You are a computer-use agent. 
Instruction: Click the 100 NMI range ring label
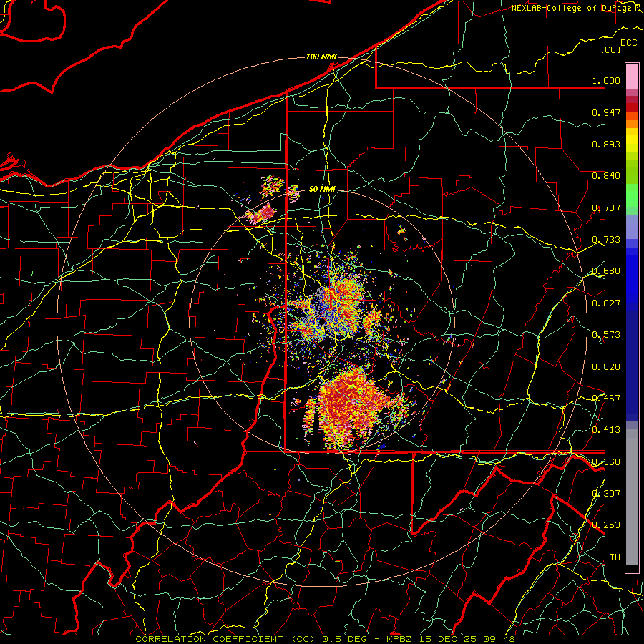321,57
